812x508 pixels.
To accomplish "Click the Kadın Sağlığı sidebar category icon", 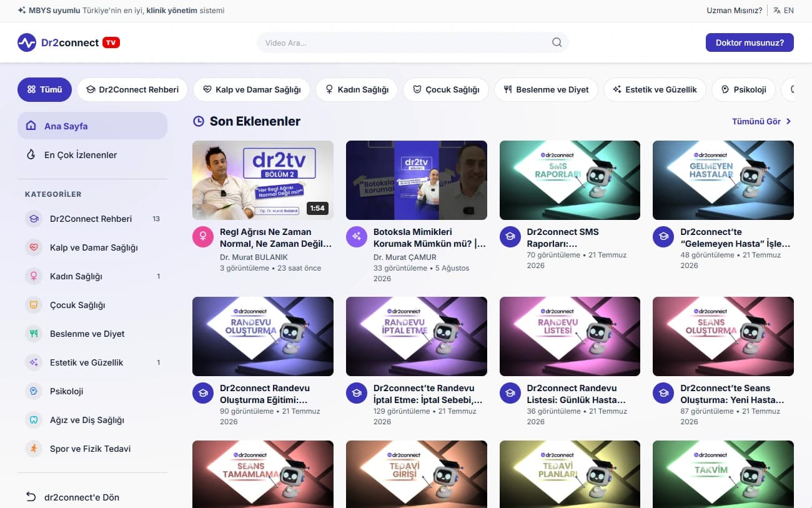I will (34, 276).
